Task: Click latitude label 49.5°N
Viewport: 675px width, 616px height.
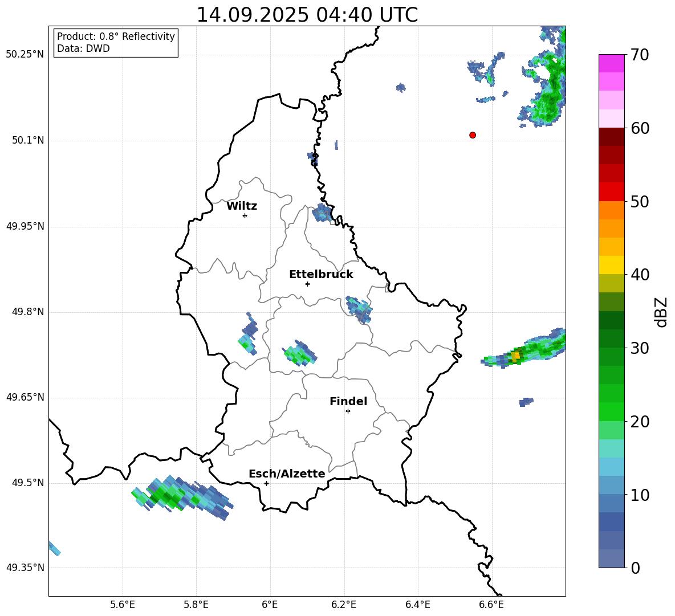Action: tap(27, 483)
